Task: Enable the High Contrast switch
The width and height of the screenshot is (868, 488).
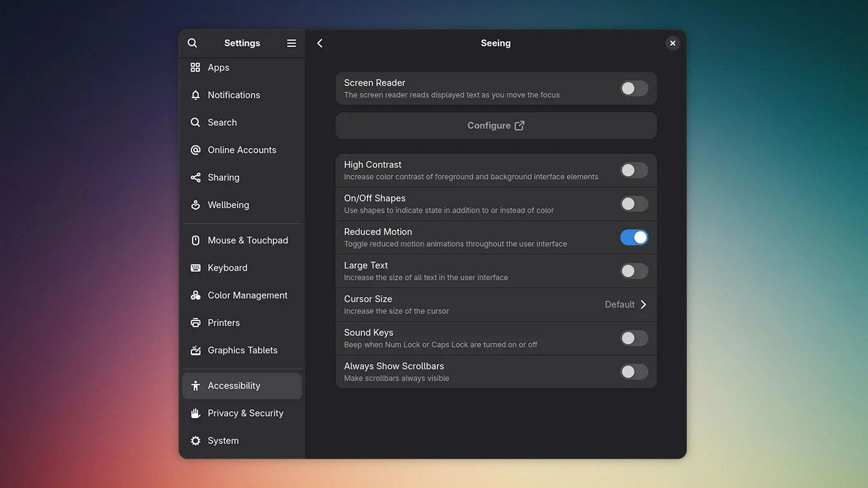Action: [634, 170]
